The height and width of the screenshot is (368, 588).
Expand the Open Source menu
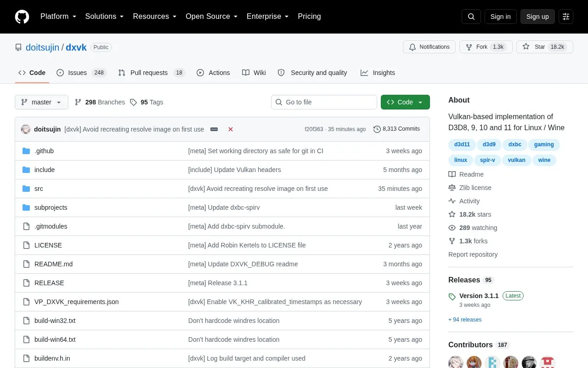[x=212, y=17]
